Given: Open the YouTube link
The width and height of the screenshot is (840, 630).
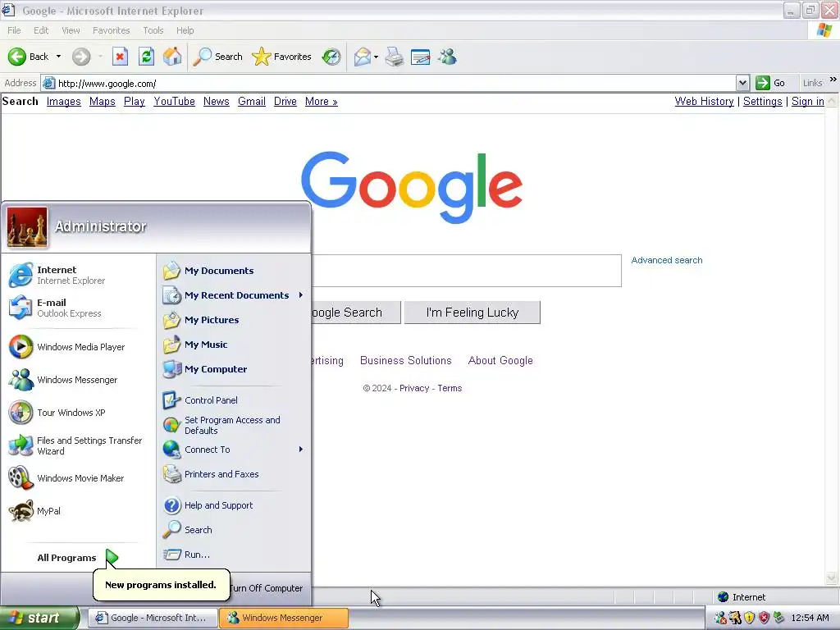Looking at the screenshot, I should coord(174,101).
